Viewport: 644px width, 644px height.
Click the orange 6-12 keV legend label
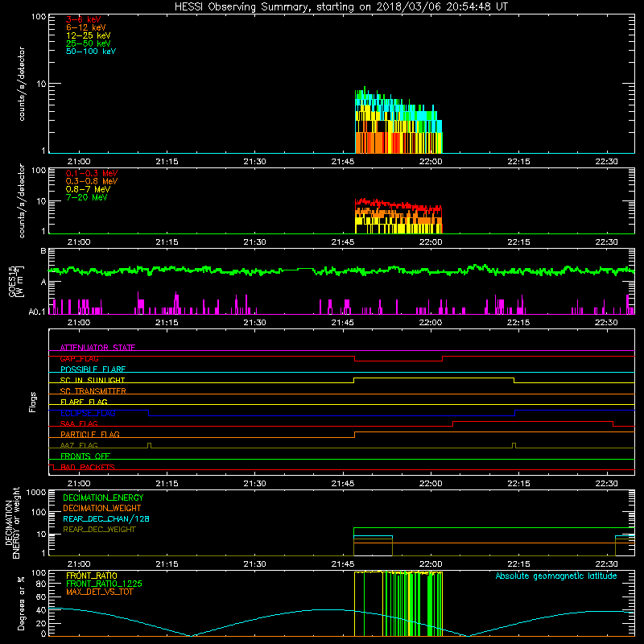click(x=86, y=27)
